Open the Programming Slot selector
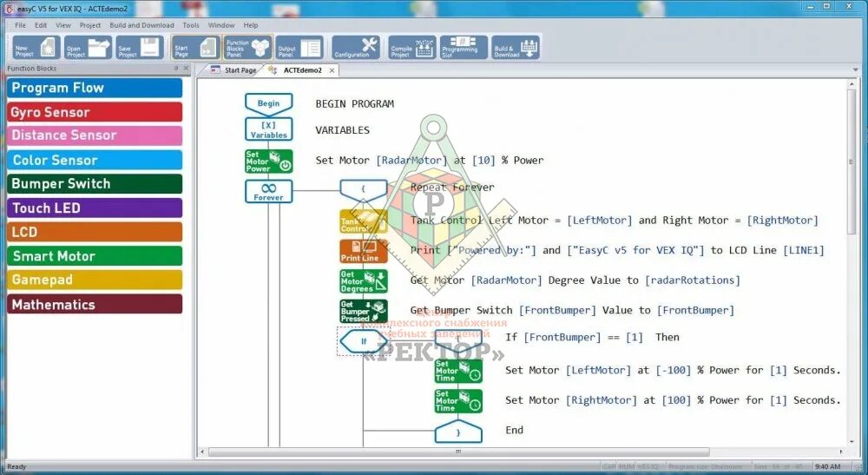Screen dimensions: 868x475 [x=464, y=48]
